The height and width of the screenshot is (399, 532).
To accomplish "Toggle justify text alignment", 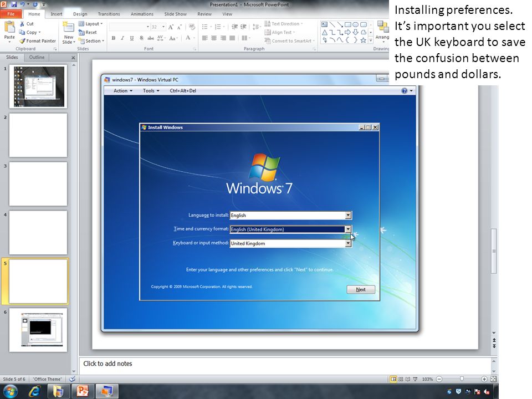I will (x=232, y=38).
